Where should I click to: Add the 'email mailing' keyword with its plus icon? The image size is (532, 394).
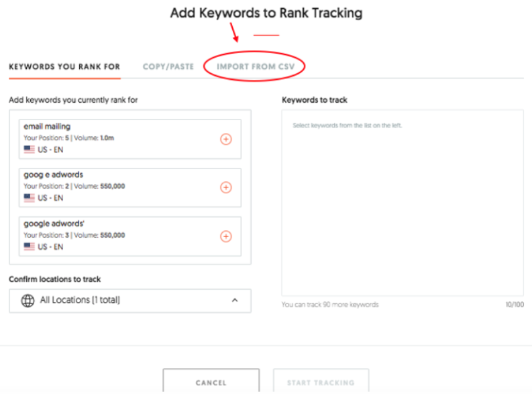click(x=226, y=139)
